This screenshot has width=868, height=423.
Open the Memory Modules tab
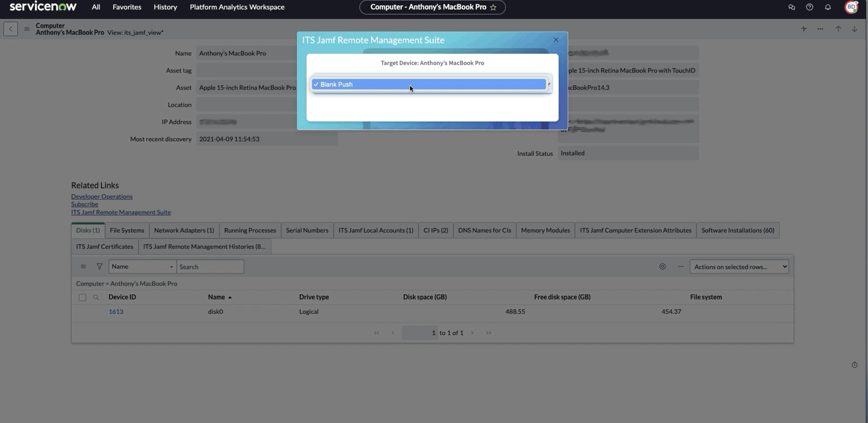[545, 230]
